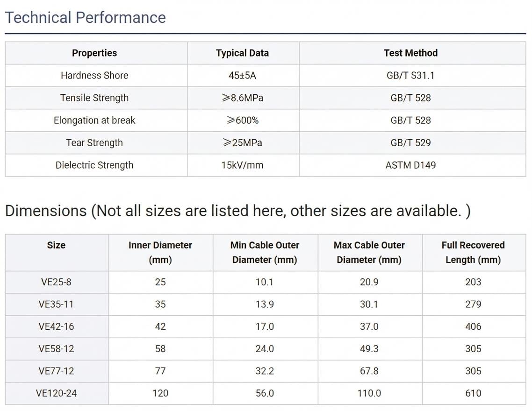Select the Min Cable Outer Diameter header
Image resolution: width=532 pixels, height=411 pixels.
pyautogui.click(x=265, y=252)
